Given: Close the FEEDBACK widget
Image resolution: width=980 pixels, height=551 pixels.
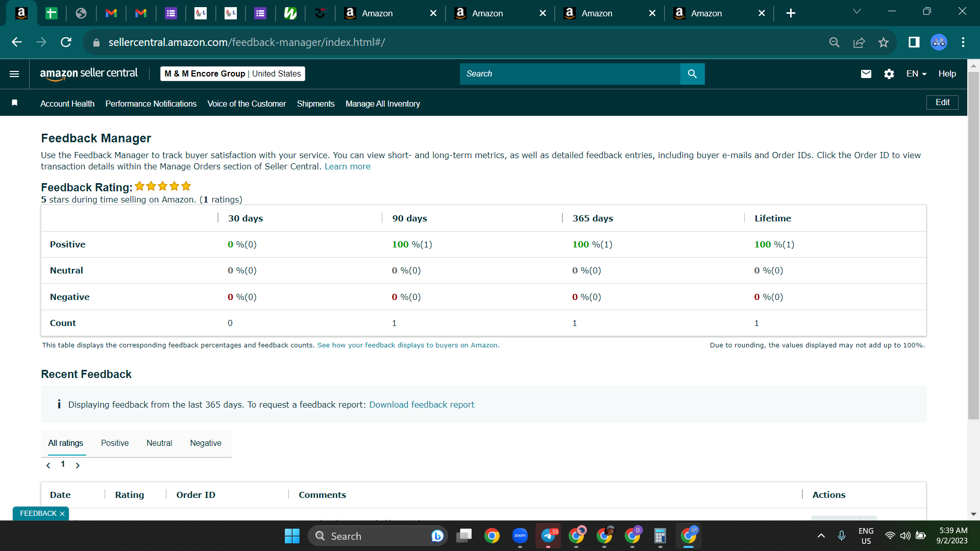Looking at the screenshot, I should (62, 514).
